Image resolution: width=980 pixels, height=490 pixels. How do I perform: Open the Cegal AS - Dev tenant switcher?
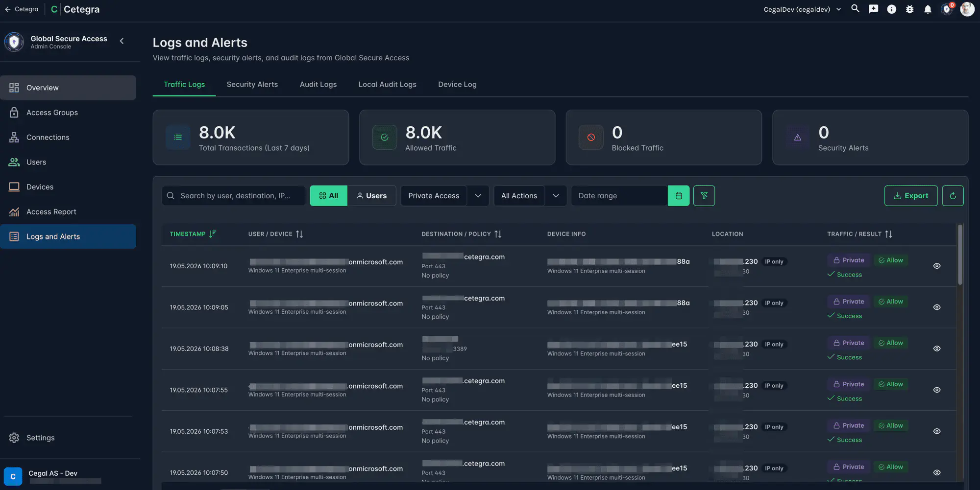coord(68,476)
